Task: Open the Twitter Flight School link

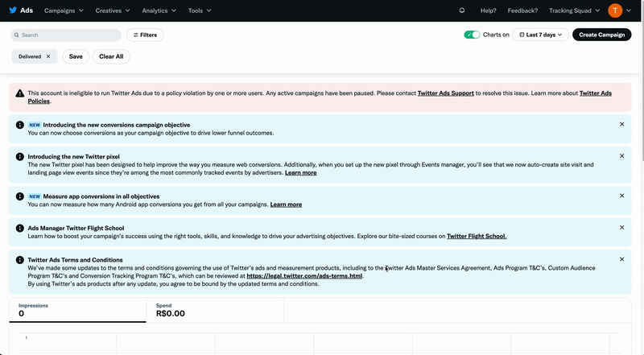Action: (477, 236)
